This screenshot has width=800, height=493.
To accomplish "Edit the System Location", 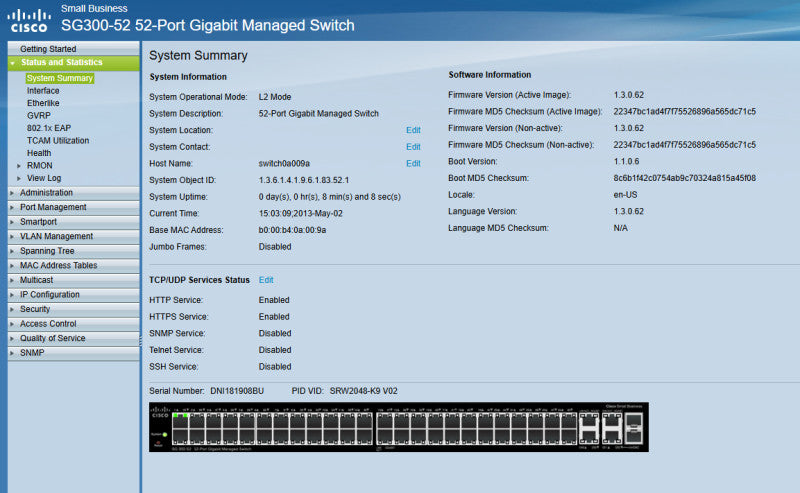I will 413,130.
